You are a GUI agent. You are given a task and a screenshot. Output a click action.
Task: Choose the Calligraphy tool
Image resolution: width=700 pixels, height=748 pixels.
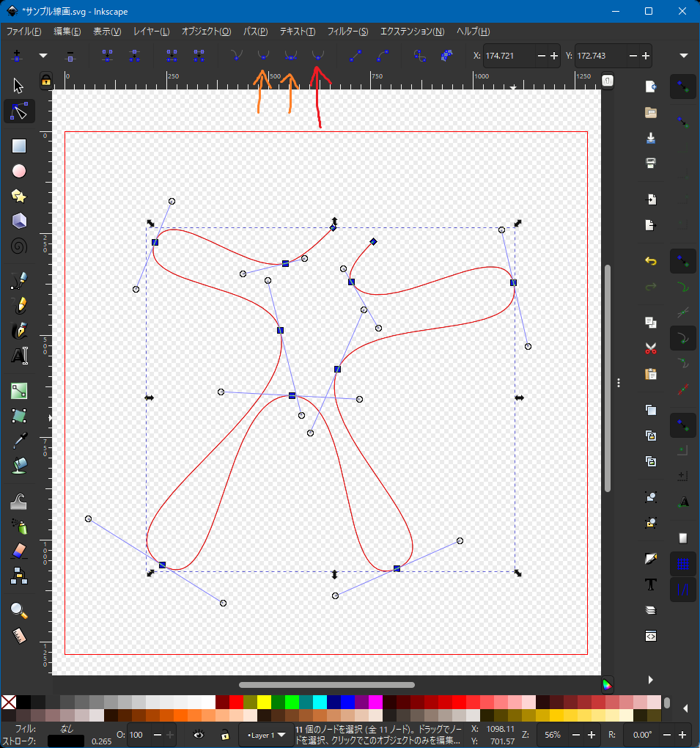(x=18, y=331)
